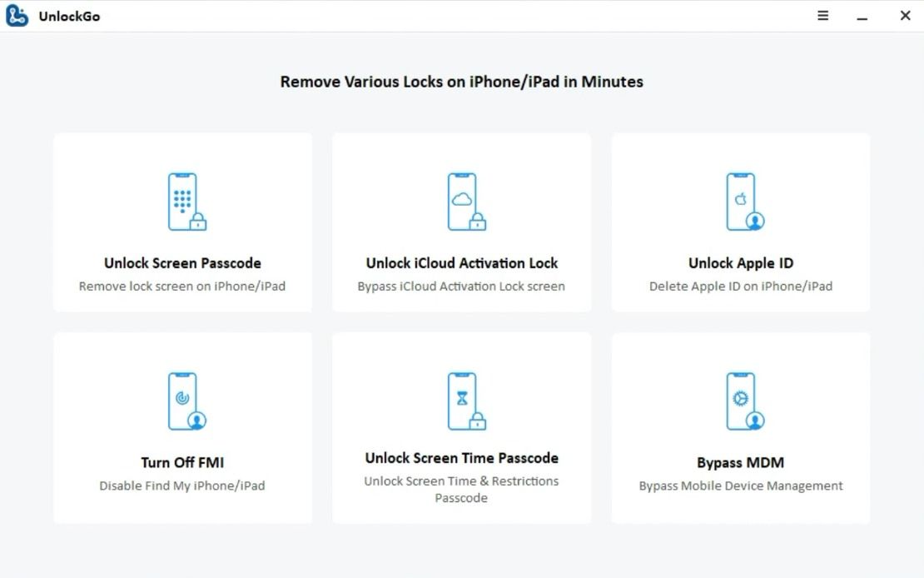Open Unlock iCloud Activation Lock option

click(462, 263)
